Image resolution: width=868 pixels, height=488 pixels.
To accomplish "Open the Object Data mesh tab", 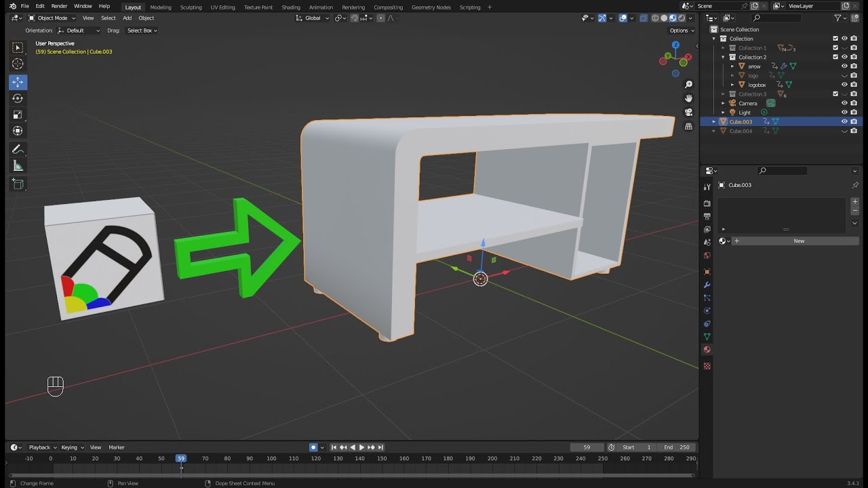I will pos(707,337).
